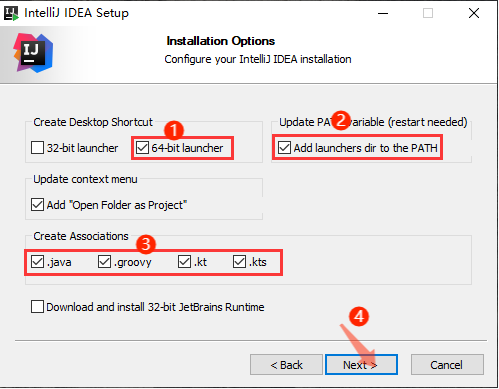Click the red annotation number 1 badge
This screenshot has width=499, height=389.
coord(174,130)
